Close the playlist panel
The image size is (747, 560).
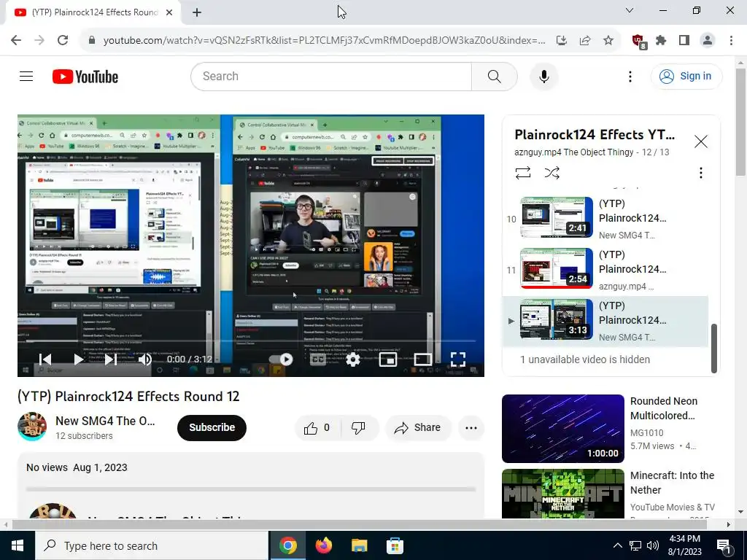click(x=701, y=141)
